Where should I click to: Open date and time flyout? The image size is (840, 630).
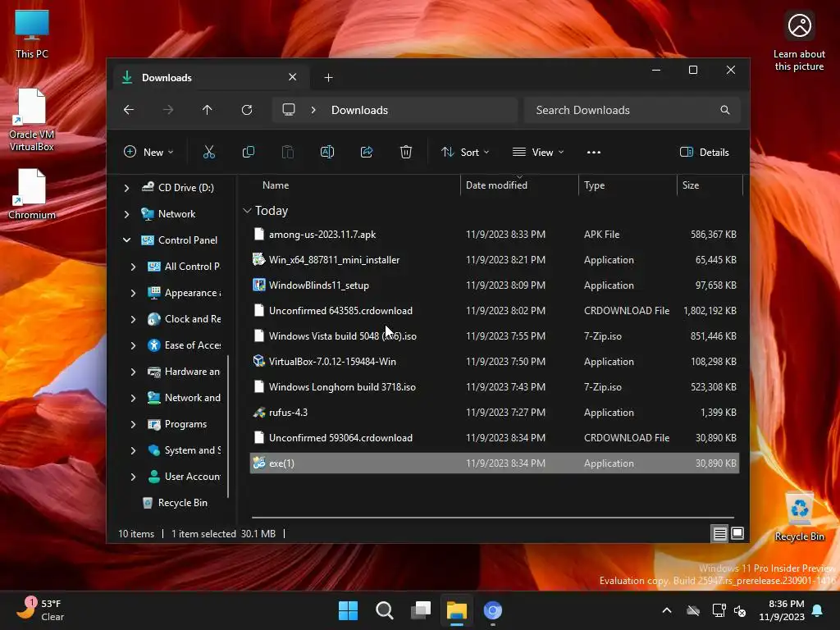pos(782,610)
